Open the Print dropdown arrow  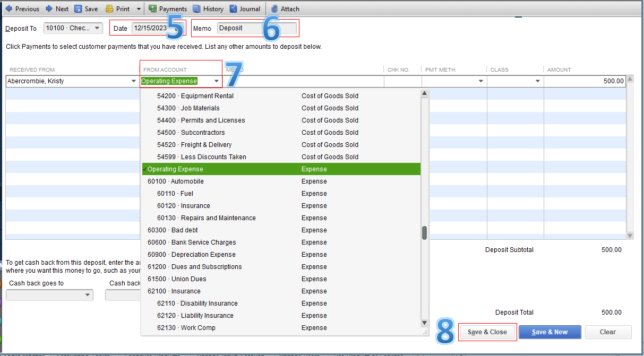click(138, 8)
